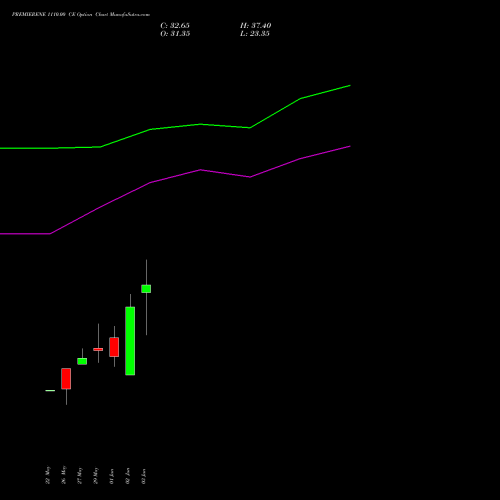Click the 22 May date label
This screenshot has height=500, width=500.
48,475
